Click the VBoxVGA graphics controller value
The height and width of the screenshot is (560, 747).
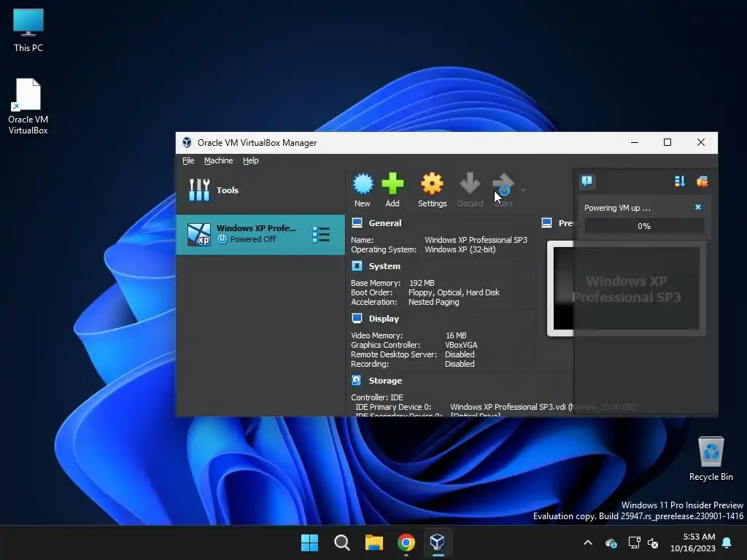click(x=461, y=345)
